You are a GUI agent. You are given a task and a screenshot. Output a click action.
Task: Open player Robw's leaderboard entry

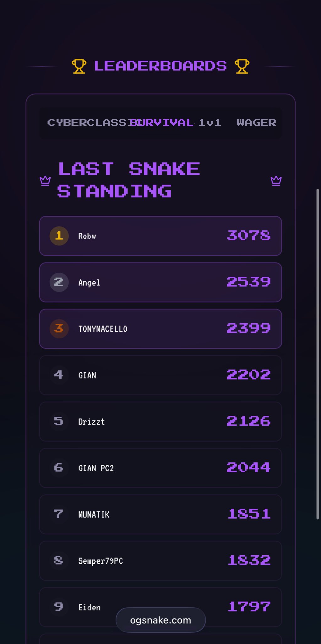(x=160, y=236)
